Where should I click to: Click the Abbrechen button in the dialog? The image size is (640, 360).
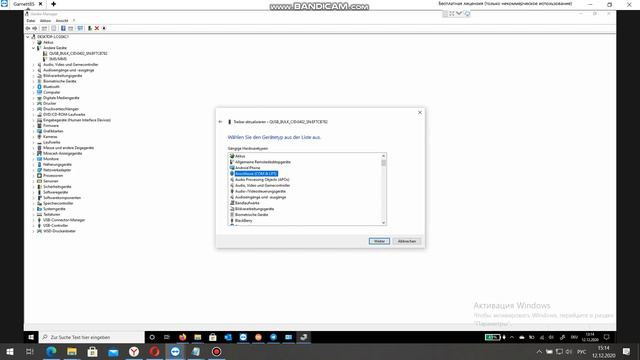(x=407, y=241)
